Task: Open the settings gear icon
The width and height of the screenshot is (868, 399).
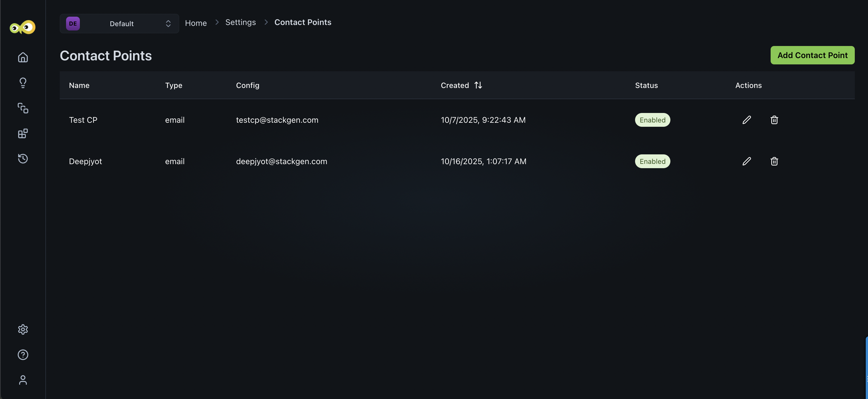Action: (x=23, y=329)
